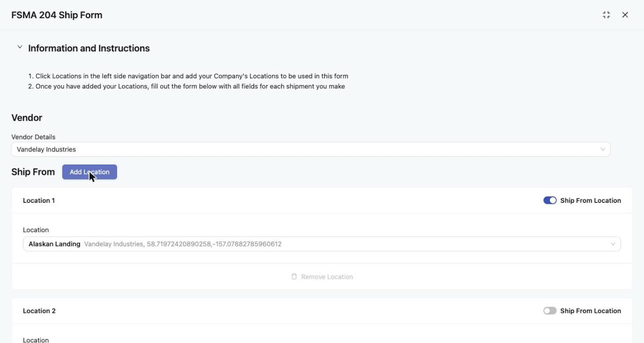Click the Vendor heading
The height and width of the screenshot is (343, 644).
(x=27, y=118)
